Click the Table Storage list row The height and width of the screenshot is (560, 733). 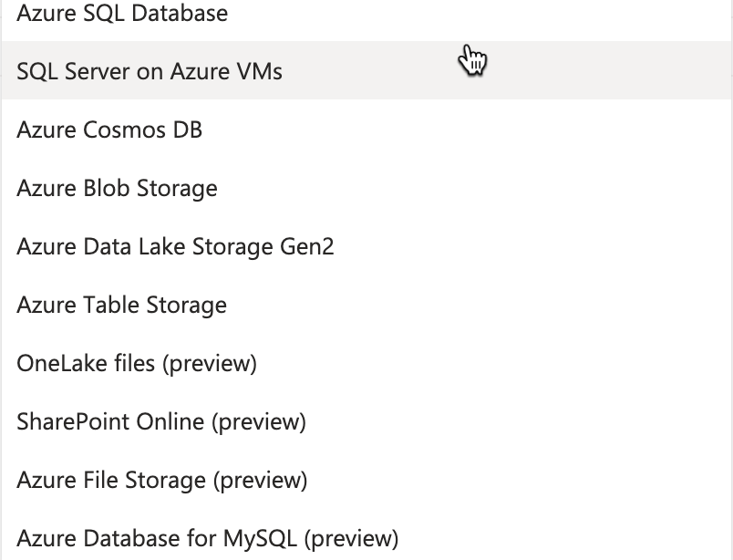click(x=366, y=304)
